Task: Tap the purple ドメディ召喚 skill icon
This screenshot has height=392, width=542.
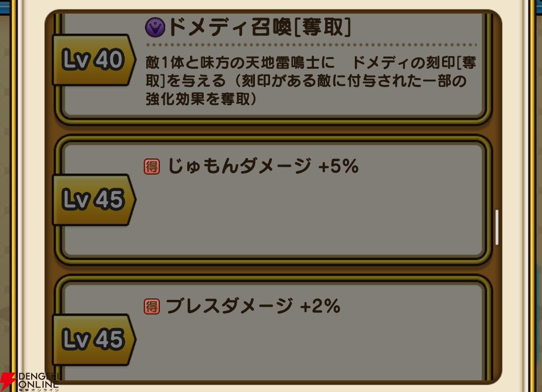Action: (155, 27)
